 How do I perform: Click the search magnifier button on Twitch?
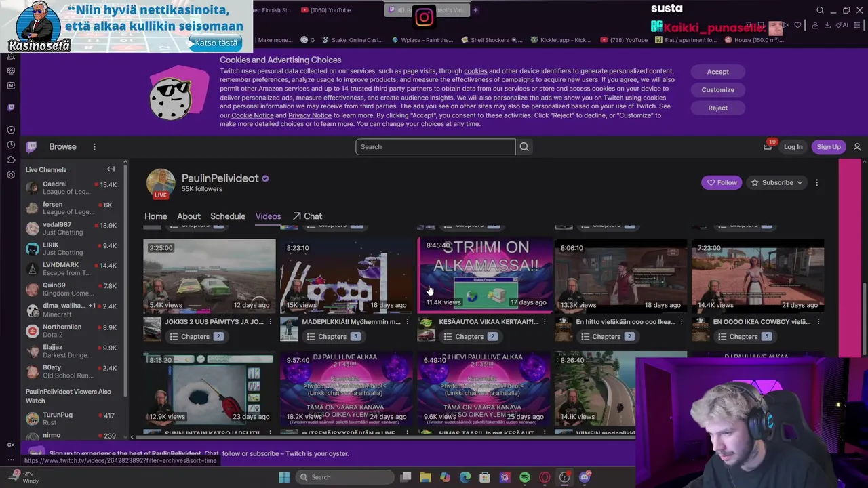[x=524, y=146]
